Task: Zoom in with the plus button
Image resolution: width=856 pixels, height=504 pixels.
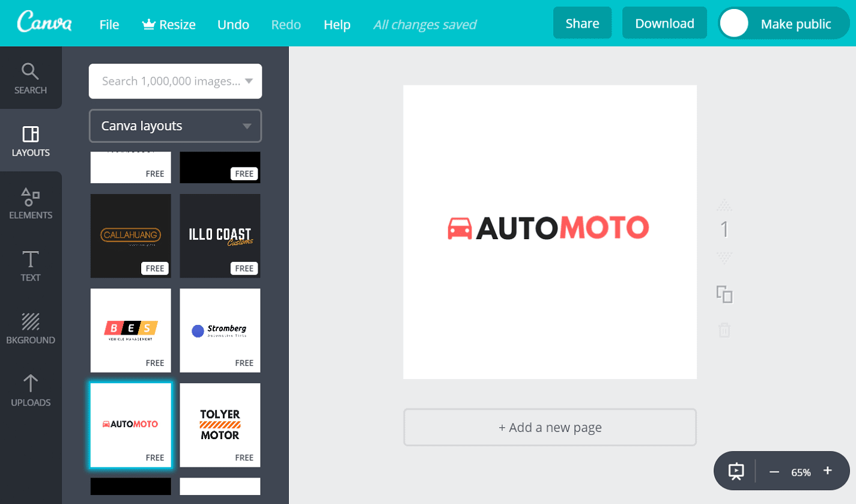Action: tap(828, 471)
